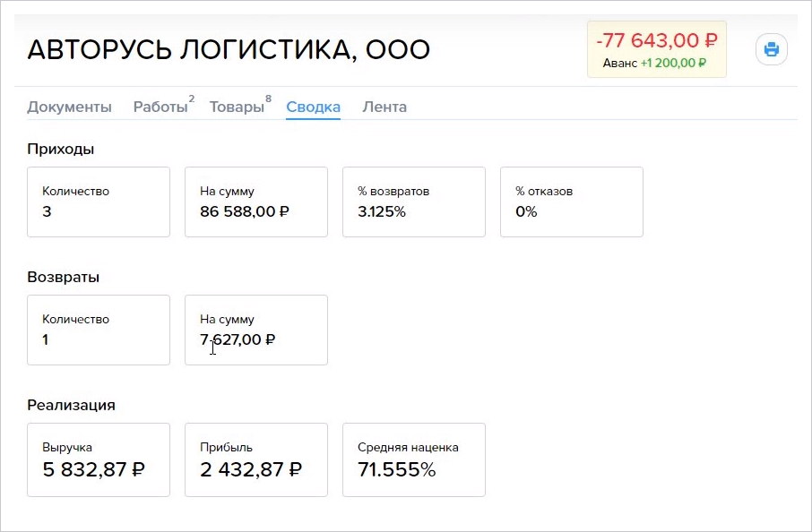812x532 pixels.
Task: Open the Документы tab
Action: click(x=69, y=107)
